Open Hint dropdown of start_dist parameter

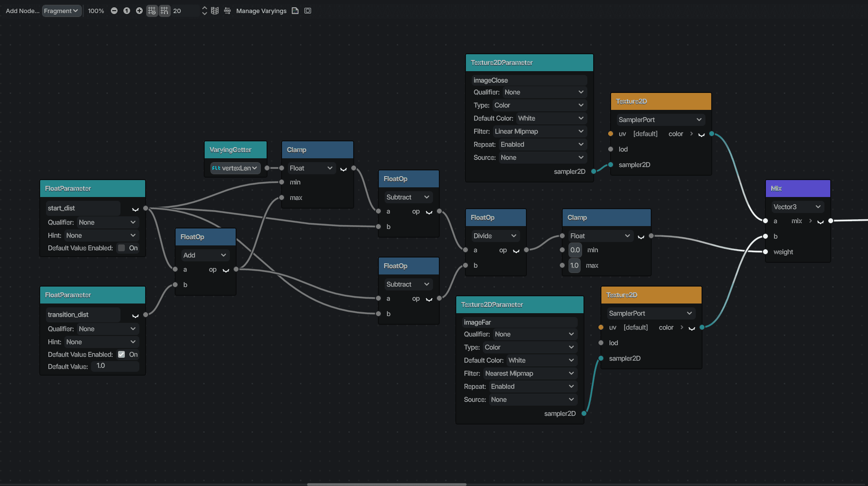pos(102,235)
